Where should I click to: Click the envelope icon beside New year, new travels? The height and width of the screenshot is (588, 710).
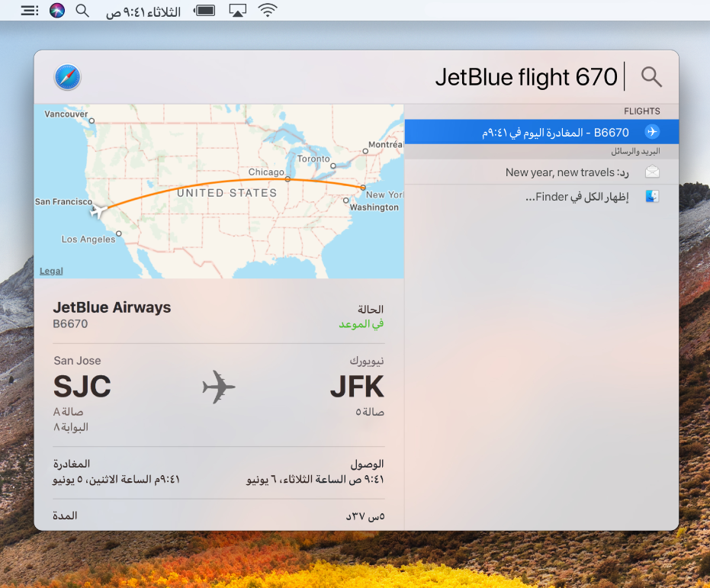pyautogui.click(x=652, y=172)
